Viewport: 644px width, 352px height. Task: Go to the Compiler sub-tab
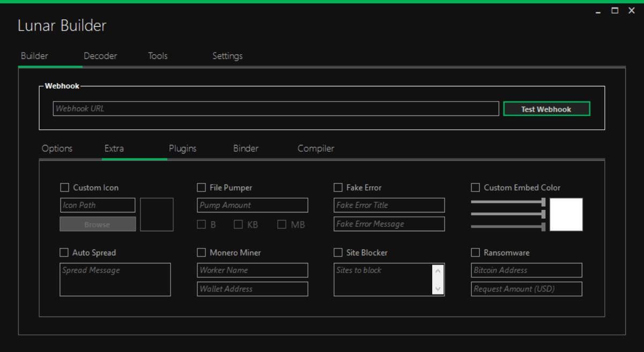316,149
